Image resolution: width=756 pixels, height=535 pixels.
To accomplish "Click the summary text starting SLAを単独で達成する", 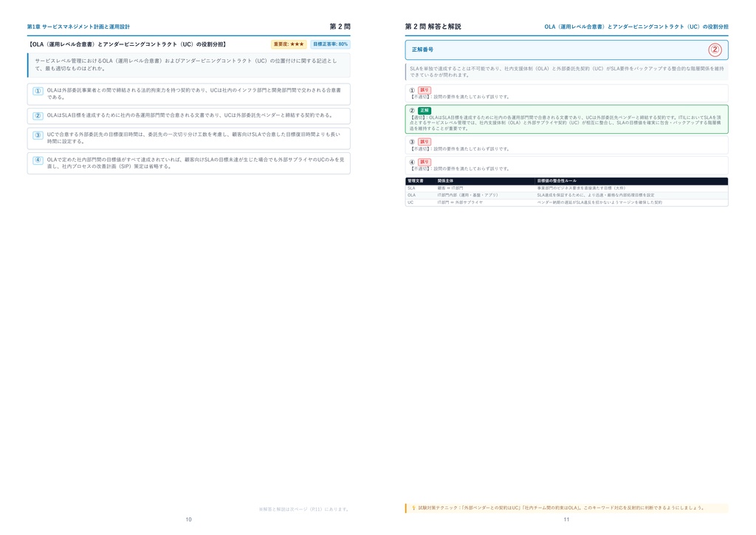I will tap(566, 72).
